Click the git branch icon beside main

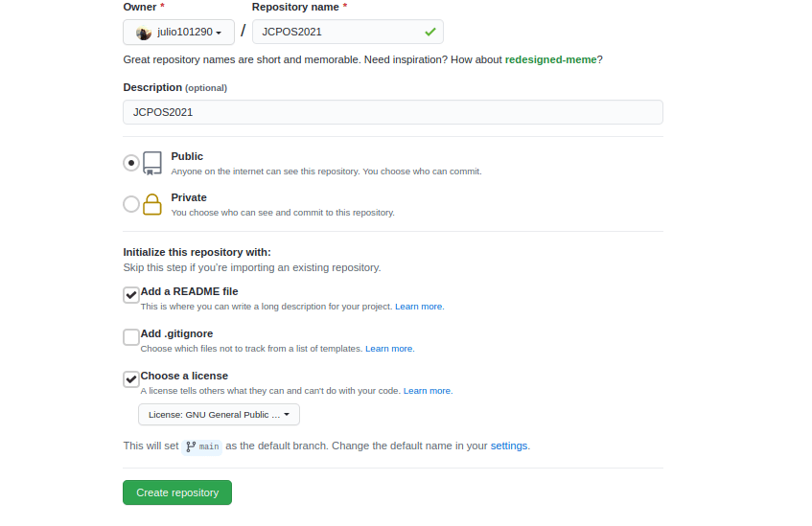[191, 446]
